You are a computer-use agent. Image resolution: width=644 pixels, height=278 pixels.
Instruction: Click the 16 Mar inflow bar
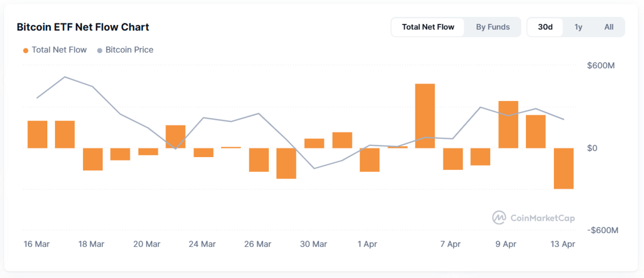(37, 134)
